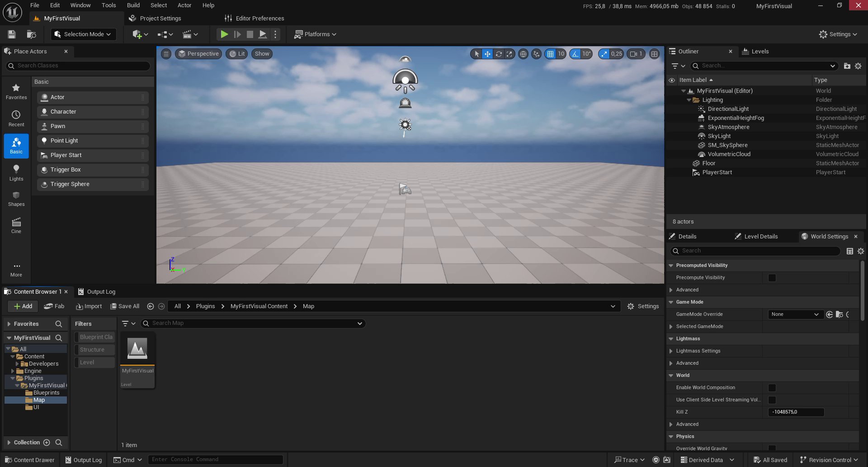868x467 pixels.
Task: Open the Blueprints toolbar dropdown icon
Action: 165,34
